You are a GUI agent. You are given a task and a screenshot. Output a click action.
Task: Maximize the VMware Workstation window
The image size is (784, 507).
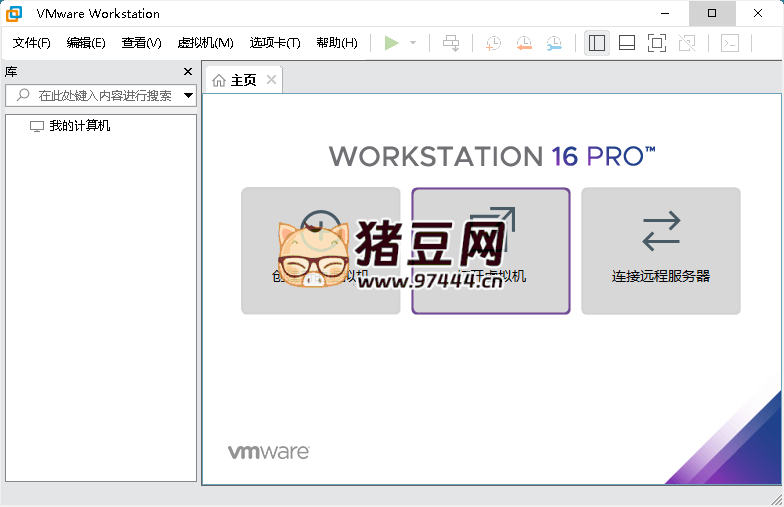coord(712,14)
